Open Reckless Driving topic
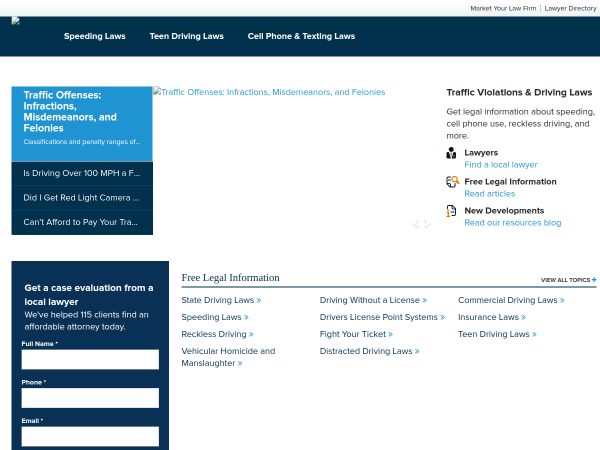This screenshot has width=600, height=450. coord(217,334)
